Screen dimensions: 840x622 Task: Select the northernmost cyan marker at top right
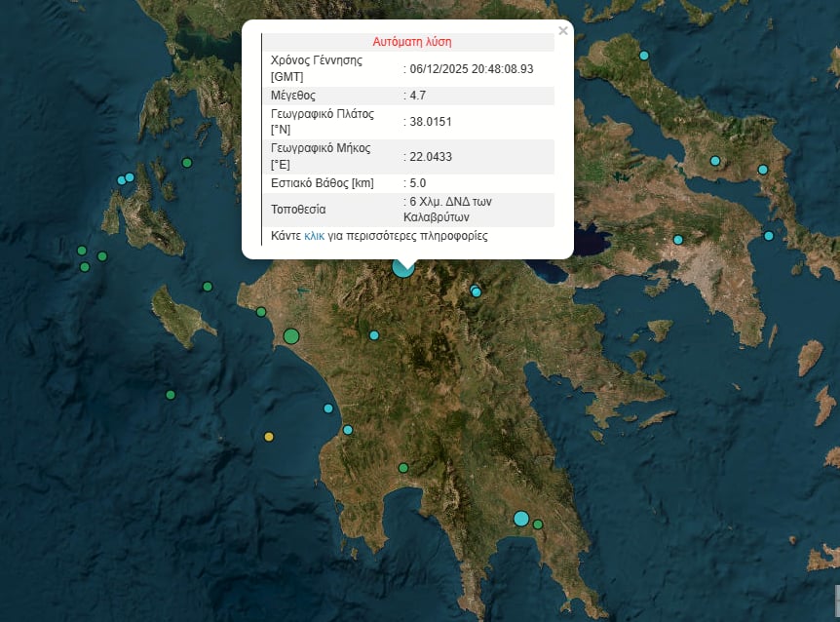point(643,56)
